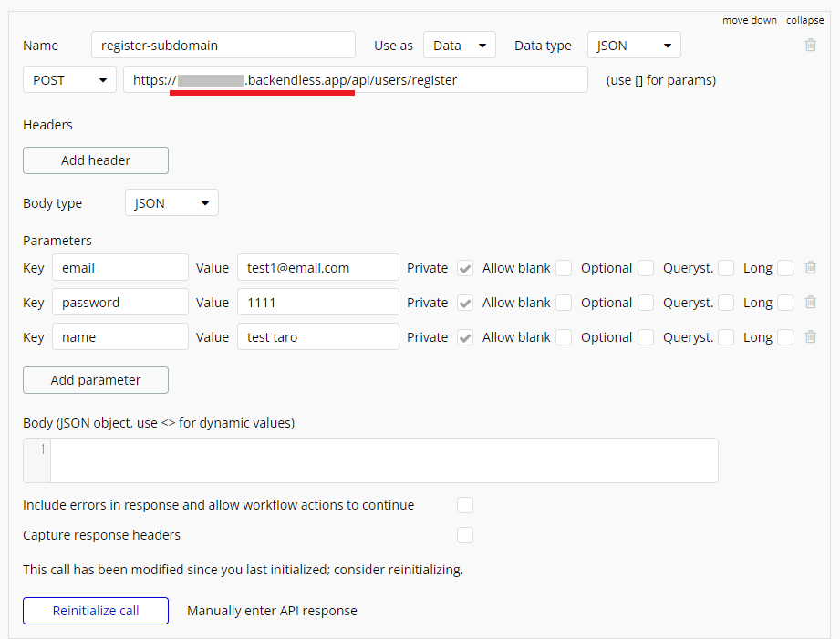Screen dimensions: 840x639
Task: Collapse the API call panel
Action: coord(804,20)
